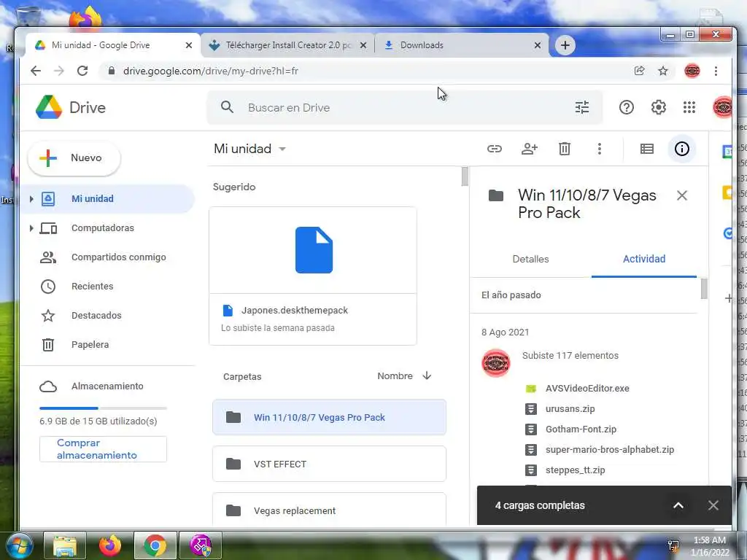This screenshot has height=560, width=747.
Task: Open Computadoras in the sidebar
Action: (103, 228)
